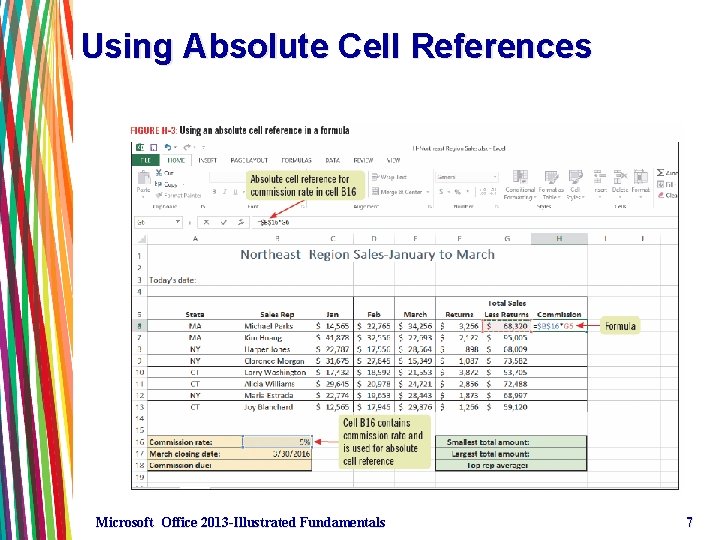This screenshot has height=540, width=720.
Task: Click Increase Decimal icon
Action: coord(483,191)
